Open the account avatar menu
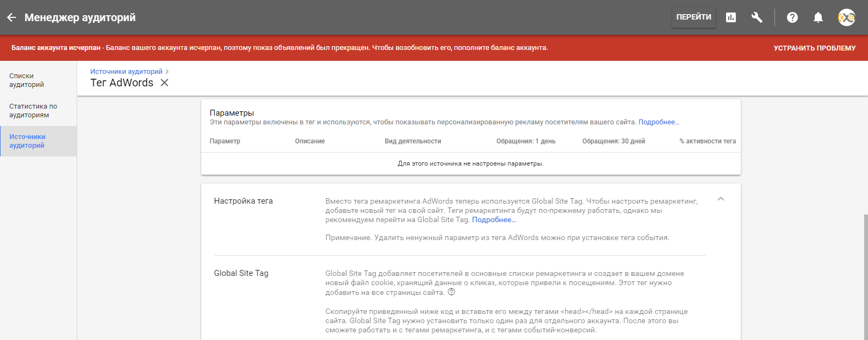The image size is (868, 340). tap(846, 17)
